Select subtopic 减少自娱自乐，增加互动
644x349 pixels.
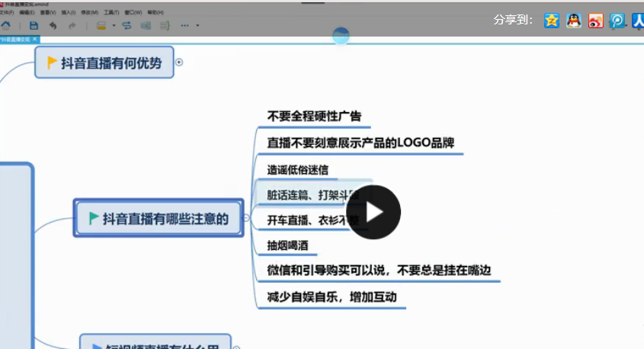[x=332, y=297]
